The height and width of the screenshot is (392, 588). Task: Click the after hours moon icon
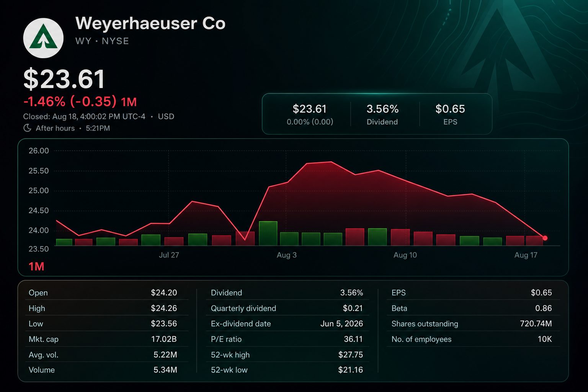(27, 128)
